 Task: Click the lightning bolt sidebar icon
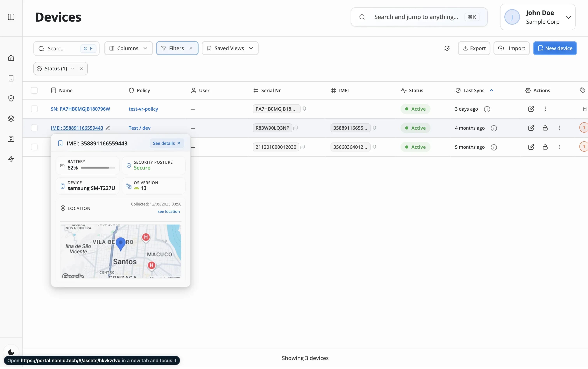point(11,159)
